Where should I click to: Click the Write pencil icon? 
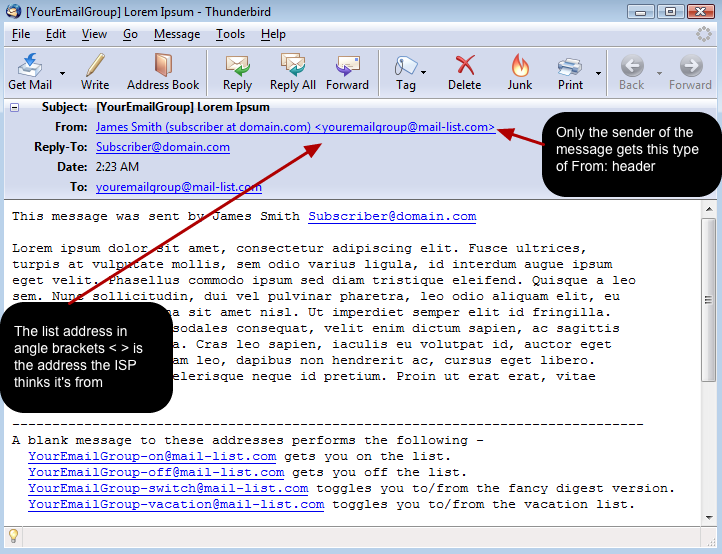pos(95,65)
